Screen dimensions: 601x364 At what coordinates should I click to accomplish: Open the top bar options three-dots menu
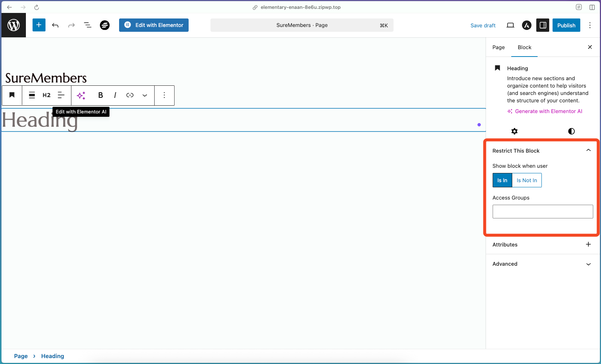[590, 25]
